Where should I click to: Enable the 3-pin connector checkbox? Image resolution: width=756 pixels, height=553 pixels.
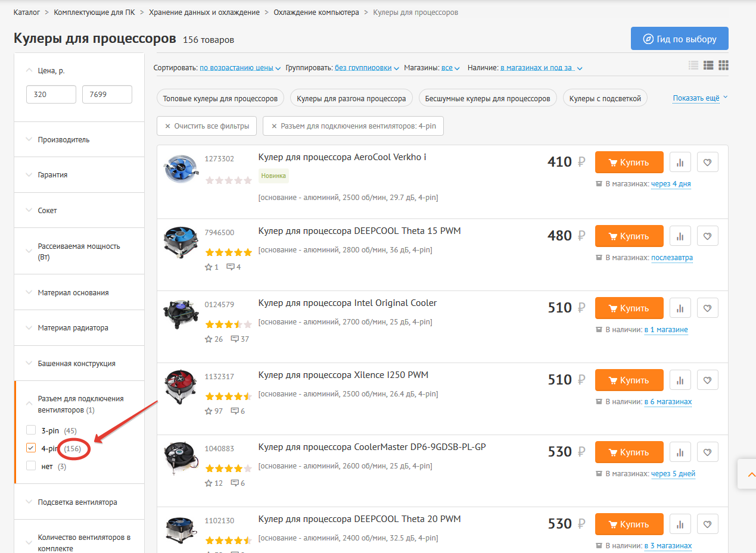32,430
